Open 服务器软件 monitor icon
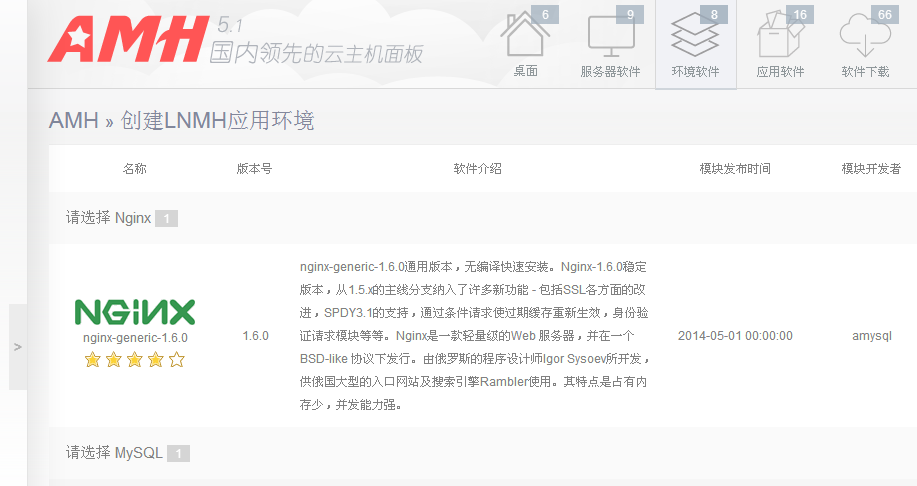 point(610,37)
